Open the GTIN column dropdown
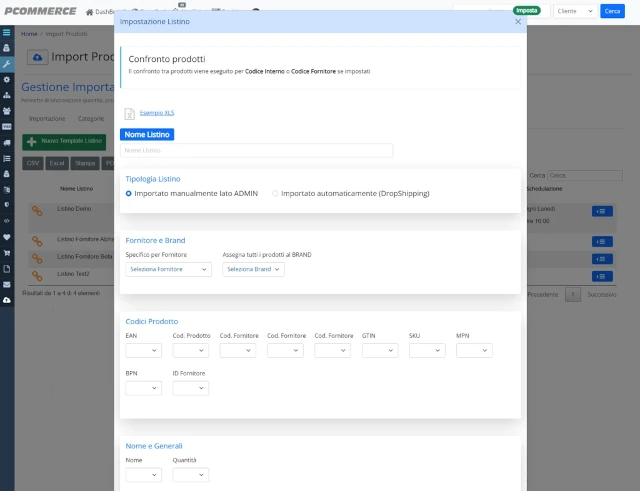Image resolution: width=640 pixels, height=491 pixels. tap(380, 351)
